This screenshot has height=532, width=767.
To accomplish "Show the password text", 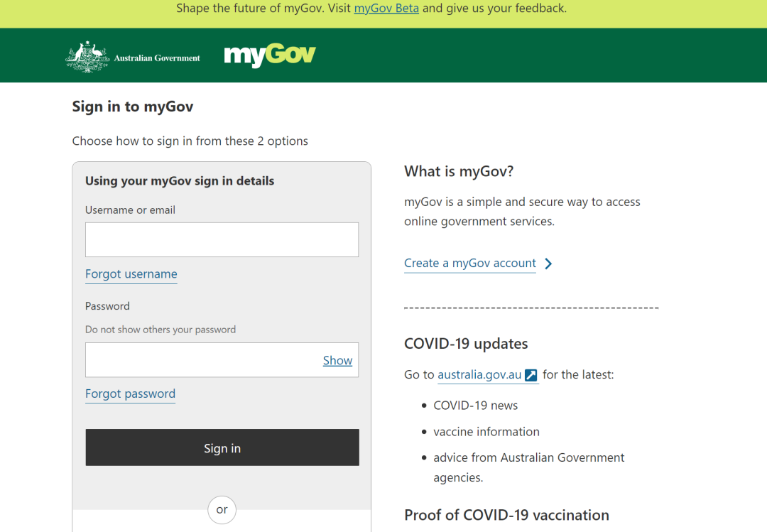I will pyautogui.click(x=337, y=361).
